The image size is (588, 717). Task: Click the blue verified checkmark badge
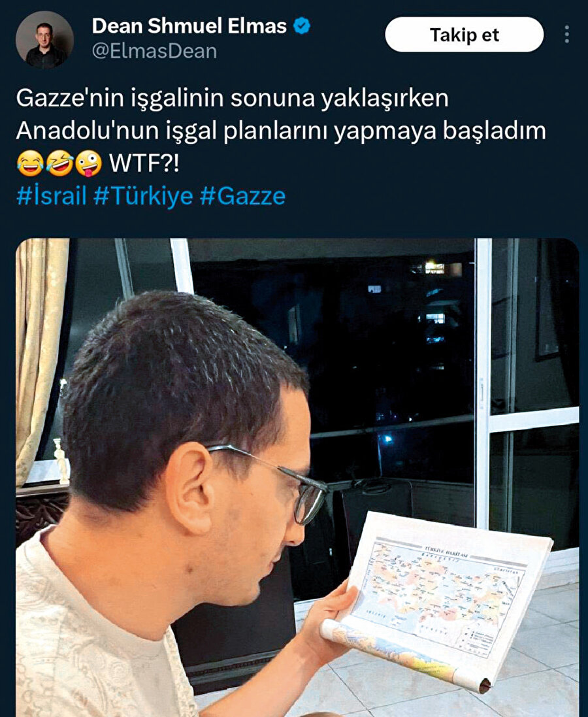pyautogui.click(x=301, y=25)
